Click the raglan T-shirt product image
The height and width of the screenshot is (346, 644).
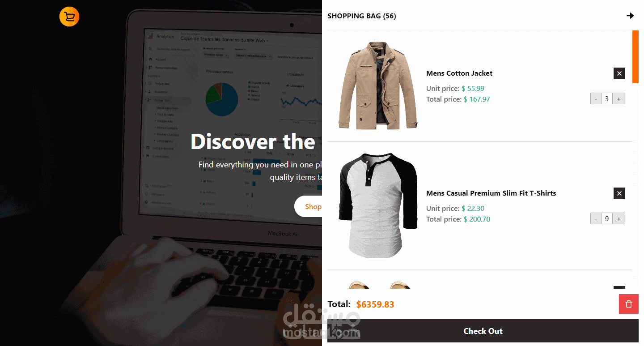pos(378,205)
